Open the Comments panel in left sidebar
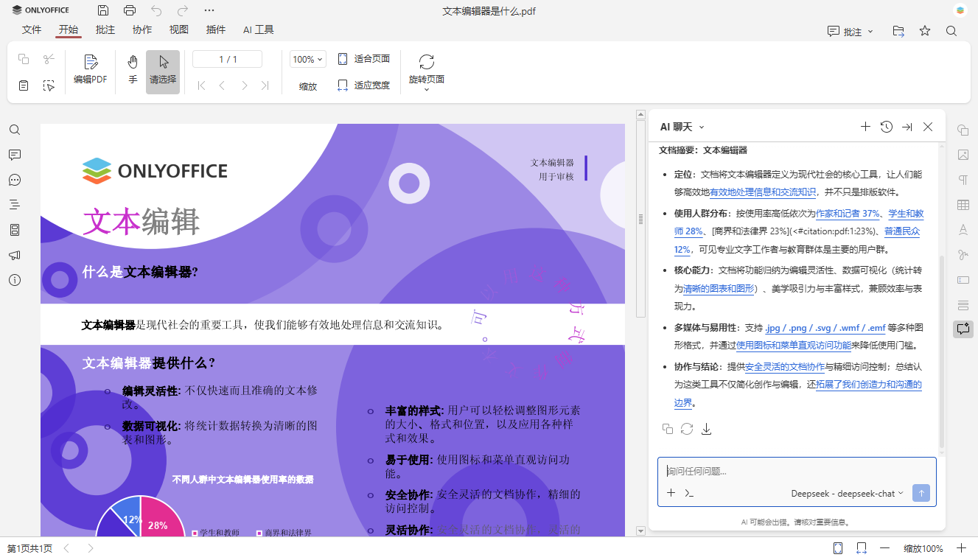The width and height of the screenshot is (978, 560). click(15, 155)
